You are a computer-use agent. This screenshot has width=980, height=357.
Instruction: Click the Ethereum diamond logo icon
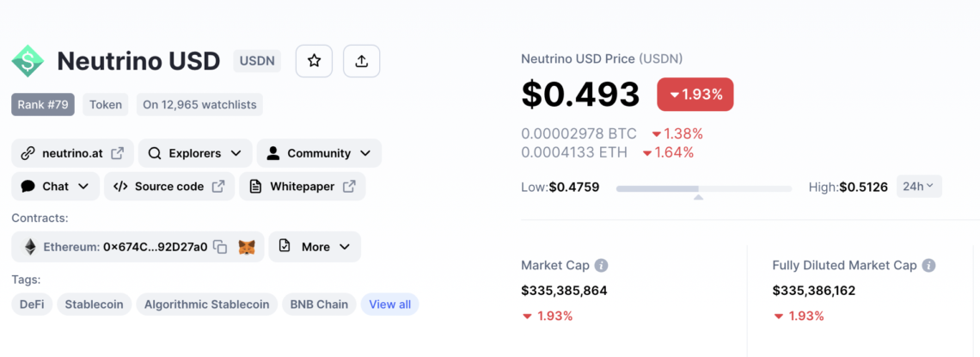(30, 247)
